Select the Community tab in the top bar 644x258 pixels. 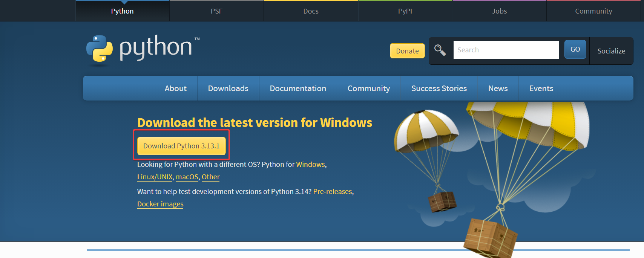point(594,11)
